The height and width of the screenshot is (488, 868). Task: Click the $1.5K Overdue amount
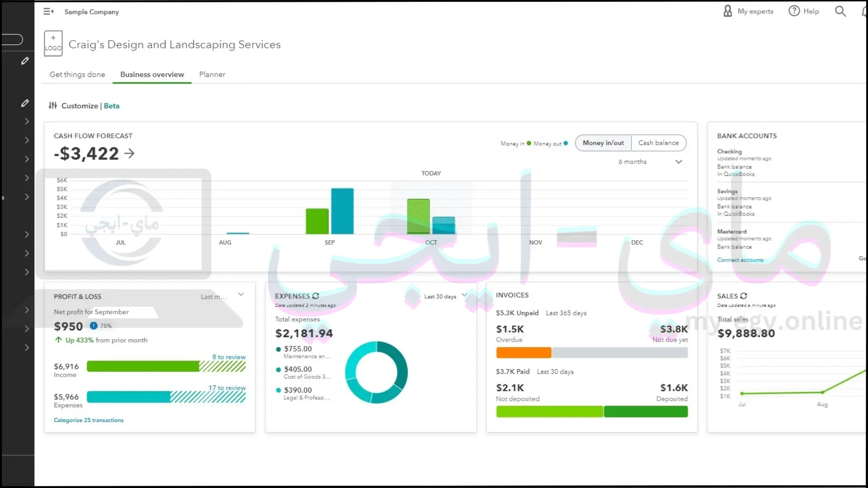(x=509, y=329)
